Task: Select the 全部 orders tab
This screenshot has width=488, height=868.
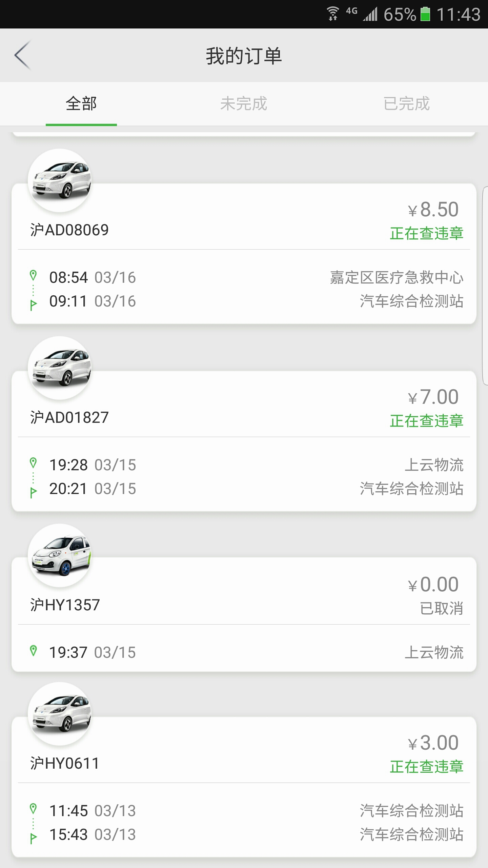Action: click(x=81, y=104)
